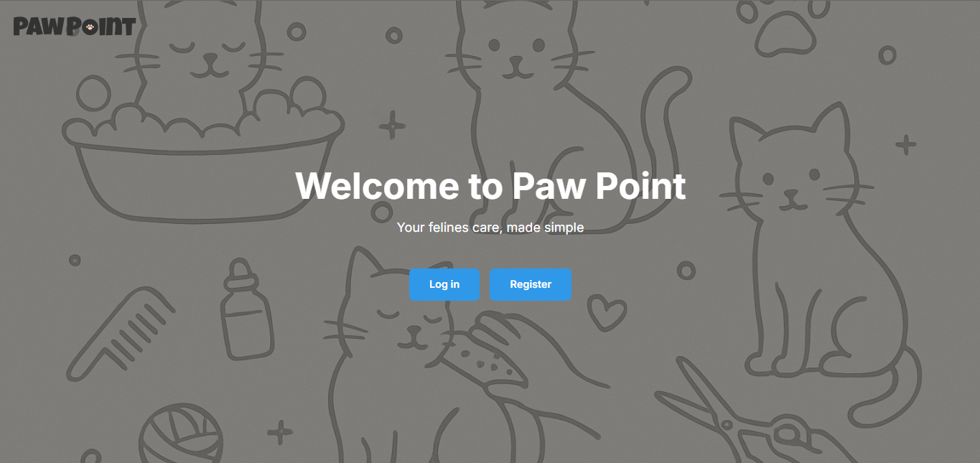Select the heart doodle near the Register button

coord(607,313)
